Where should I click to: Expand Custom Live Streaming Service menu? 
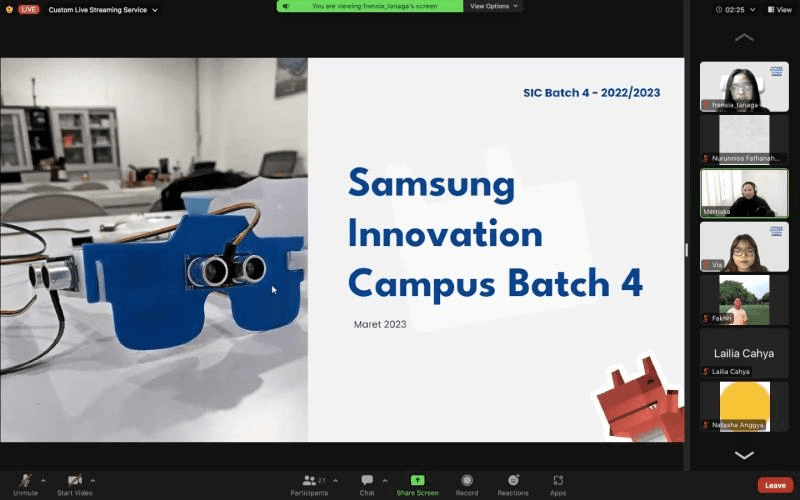pos(103,10)
